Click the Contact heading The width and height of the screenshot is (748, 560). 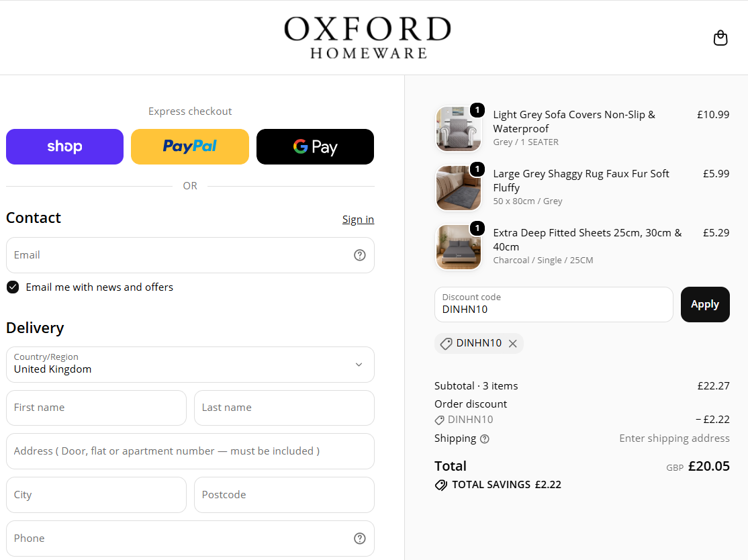tap(34, 218)
